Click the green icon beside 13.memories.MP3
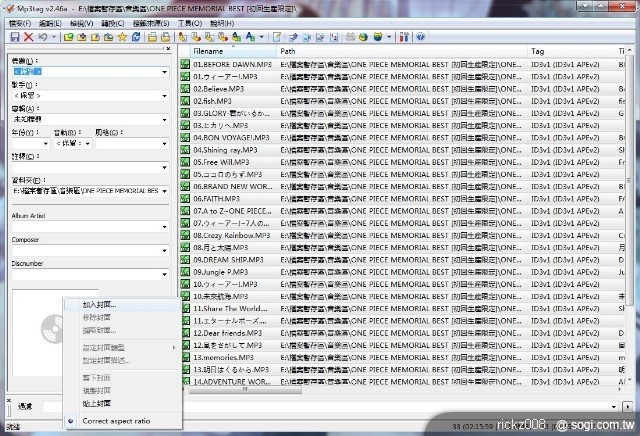The width and height of the screenshot is (640, 436). click(x=185, y=358)
